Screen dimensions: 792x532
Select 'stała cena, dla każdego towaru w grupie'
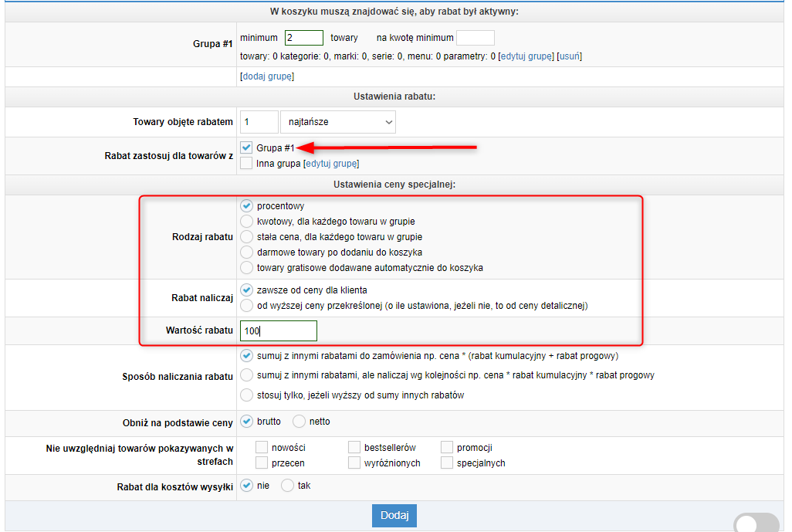[246, 237]
